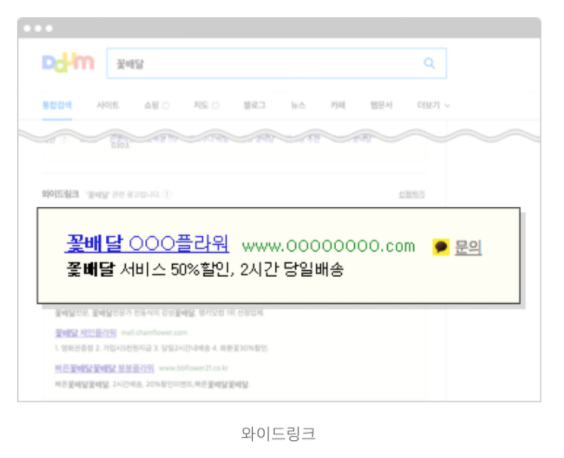Click the mall.chainflower.com URL
Screen dimensions: 564x458
pyautogui.click(x=154, y=332)
